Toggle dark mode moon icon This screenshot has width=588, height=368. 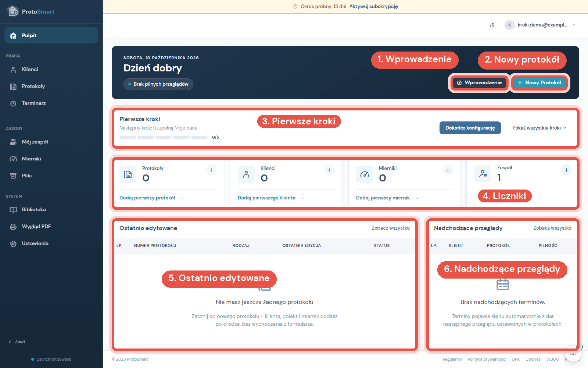492,25
